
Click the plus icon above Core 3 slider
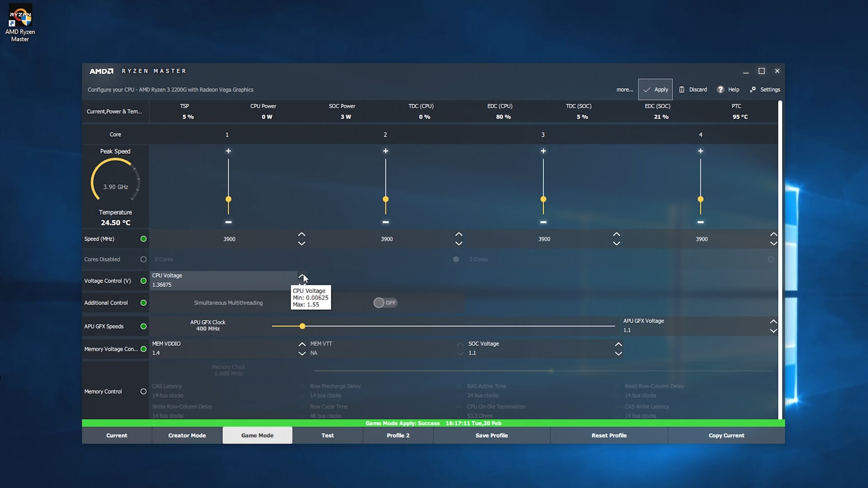pos(543,151)
